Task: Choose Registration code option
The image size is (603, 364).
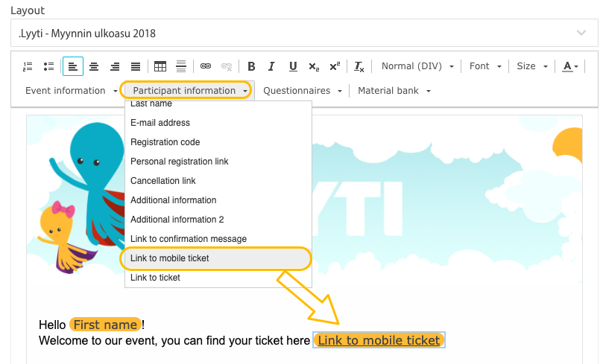Action: (218, 142)
